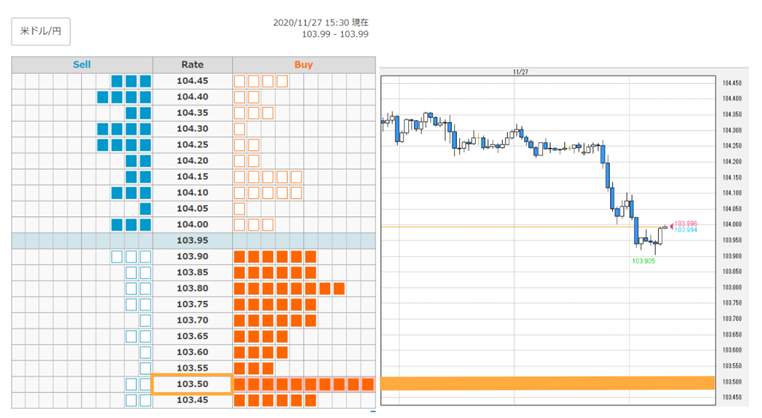762x418 pixels.
Task: Click the empty buy squares at 104.15
Action: point(268,177)
